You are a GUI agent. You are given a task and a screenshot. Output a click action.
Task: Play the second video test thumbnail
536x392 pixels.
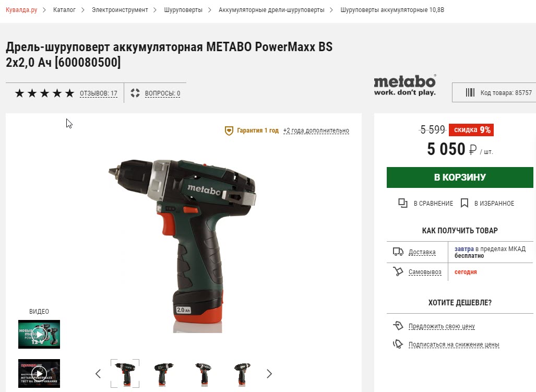pyautogui.click(x=39, y=373)
